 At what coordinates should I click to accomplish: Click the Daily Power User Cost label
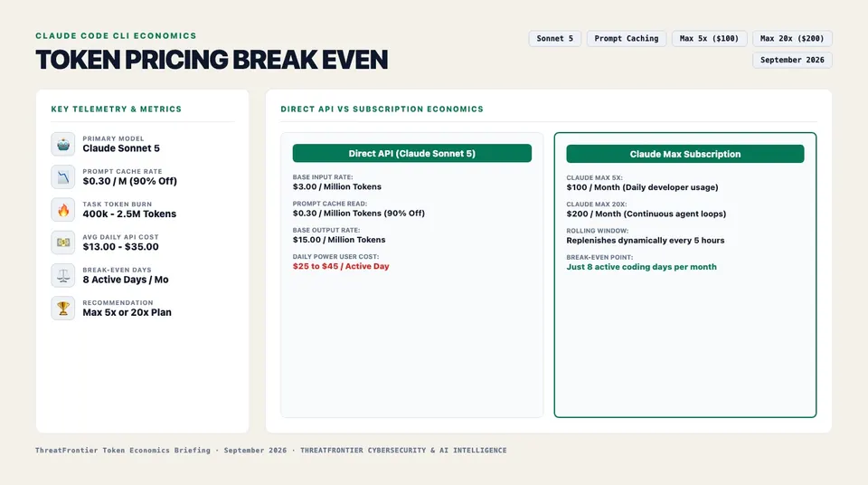[336, 257]
